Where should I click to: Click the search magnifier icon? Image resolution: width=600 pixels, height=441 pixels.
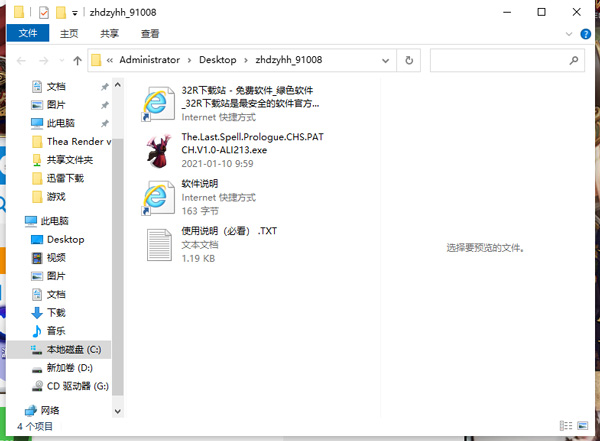[574, 60]
